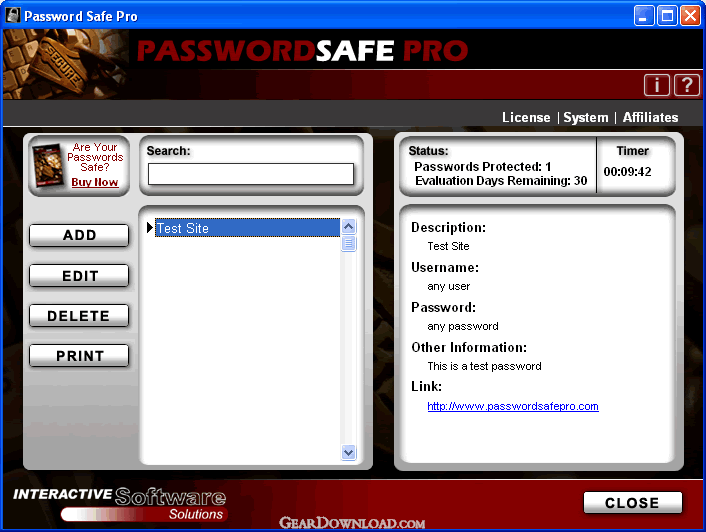
Task: Click the ADD button
Action: coord(79,235)
